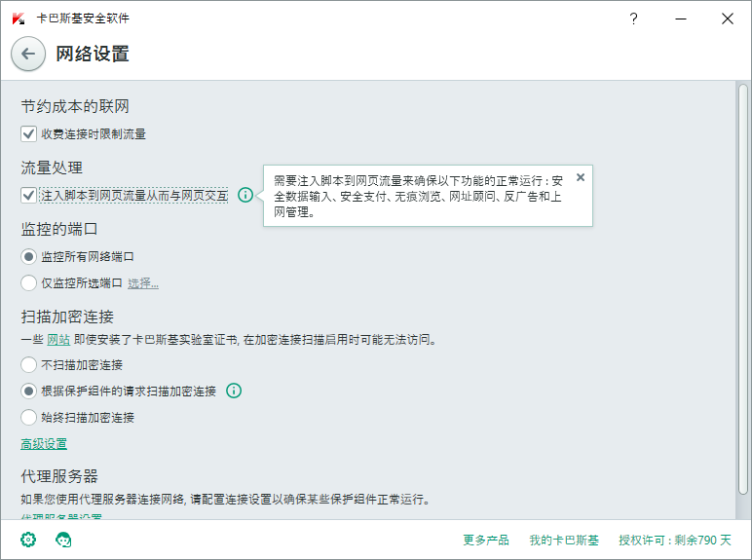Click the 扫描加密连接 section heading

point(67,317)
